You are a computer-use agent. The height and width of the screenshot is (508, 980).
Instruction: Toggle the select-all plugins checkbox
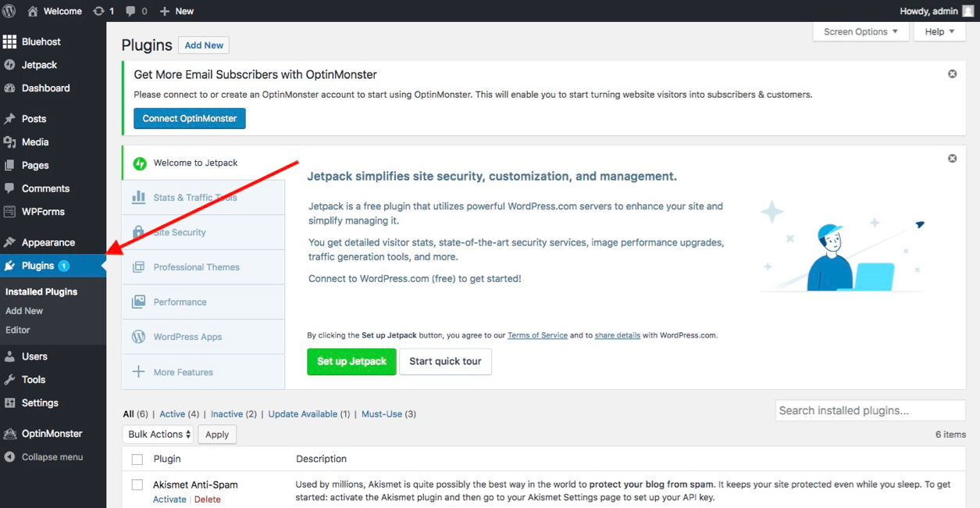(137, 460)
